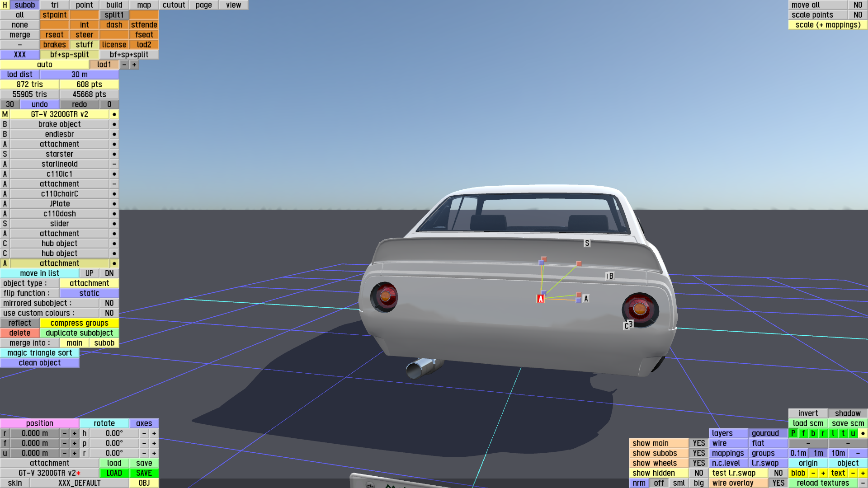Select the S marker on the spoiler
Screen dimensions: 868x488
pos(587,243)
